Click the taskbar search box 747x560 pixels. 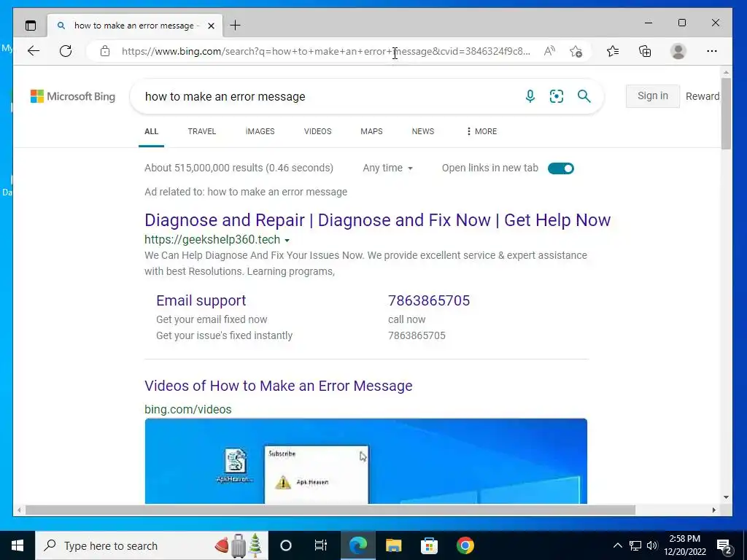[x=152, y=545]
